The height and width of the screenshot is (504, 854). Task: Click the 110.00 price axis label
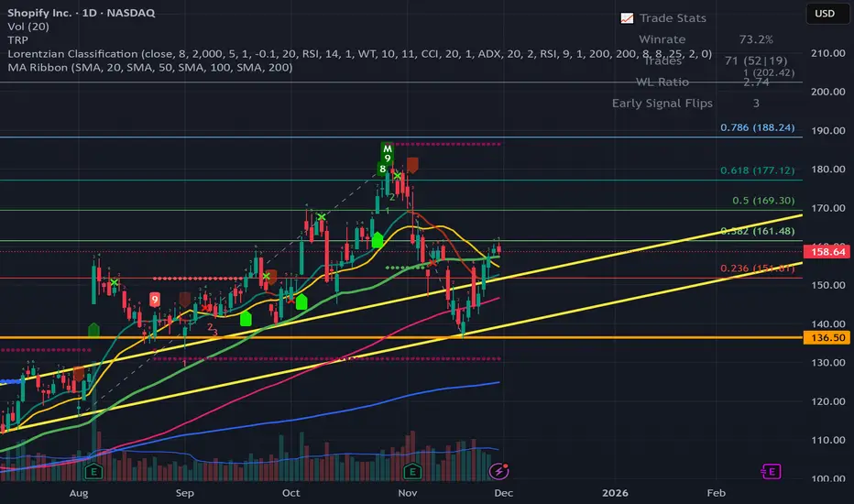tap(827, 440)
